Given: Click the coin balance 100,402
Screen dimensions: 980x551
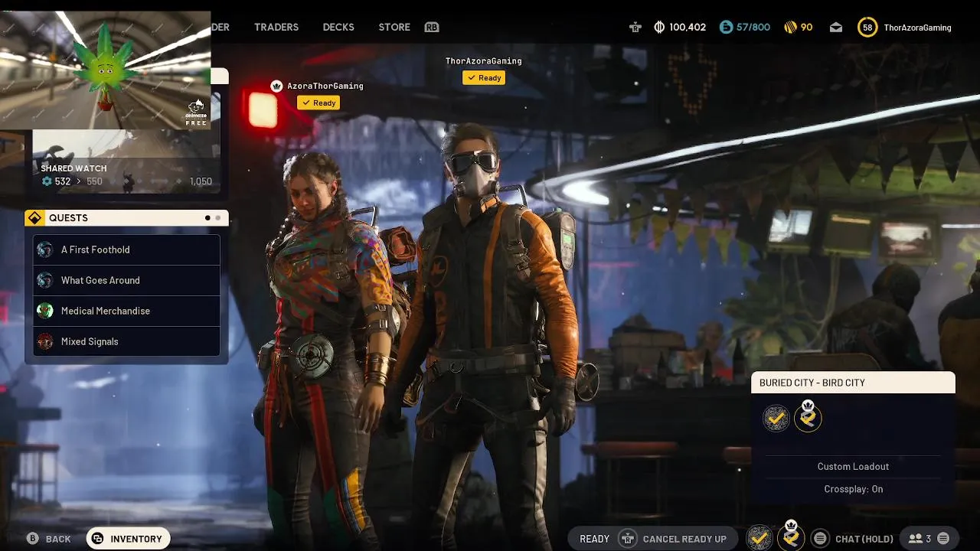Looking at the screenshot, I should pyautogui.click(x=688, y=28).
